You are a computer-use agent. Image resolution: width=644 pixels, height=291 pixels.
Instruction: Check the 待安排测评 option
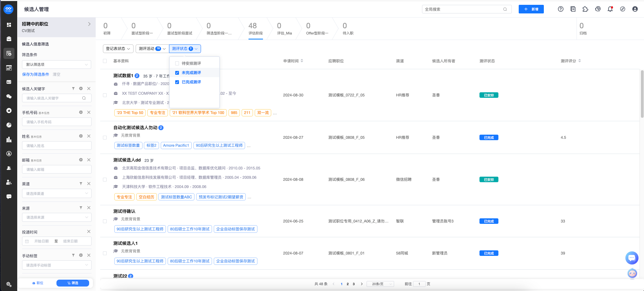(x=177, y=63)
